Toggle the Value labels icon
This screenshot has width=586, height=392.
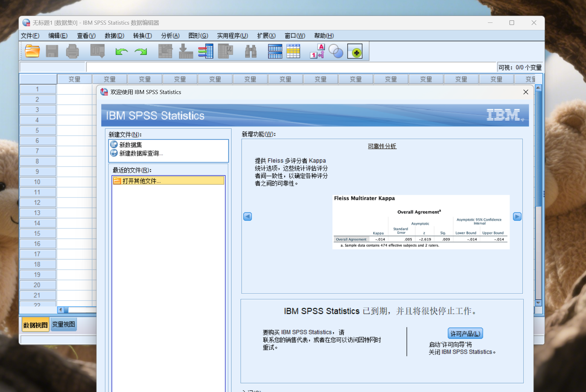pyautogui.click(x=318, y=51)
